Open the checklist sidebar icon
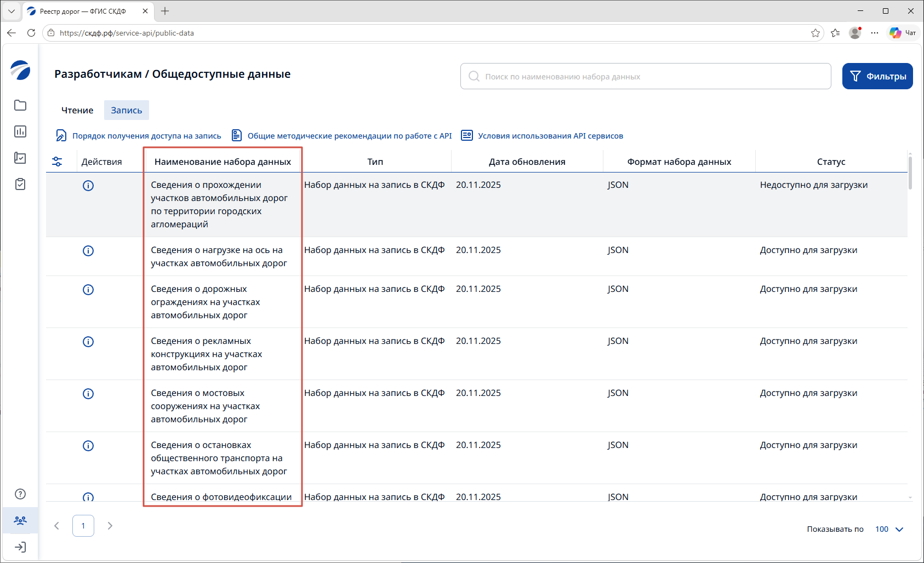Viewport: 924px width, 563px height. click(20, 158)
